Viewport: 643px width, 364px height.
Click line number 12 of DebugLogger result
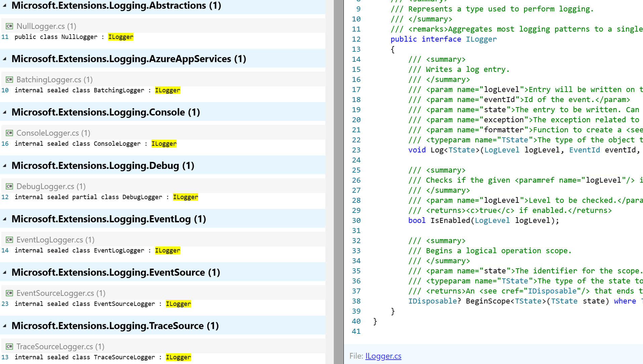pos(5,197)
